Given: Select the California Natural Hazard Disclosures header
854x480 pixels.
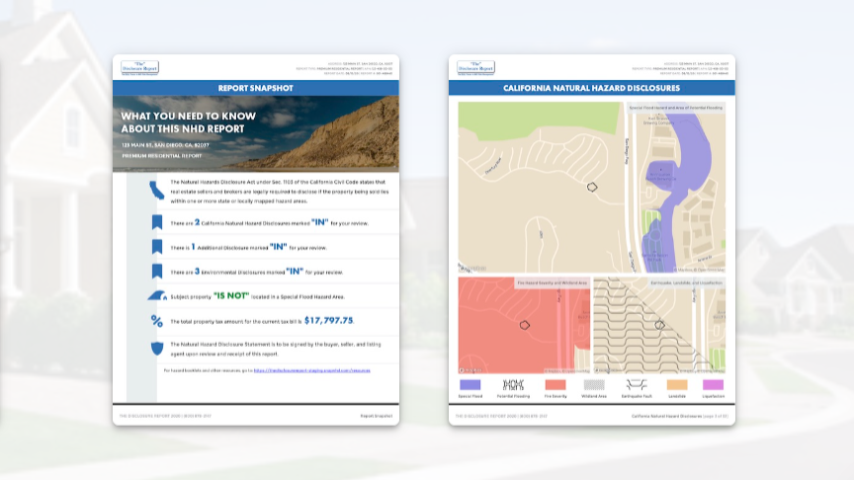Looking at the screenshot, I should coord(591,88).
